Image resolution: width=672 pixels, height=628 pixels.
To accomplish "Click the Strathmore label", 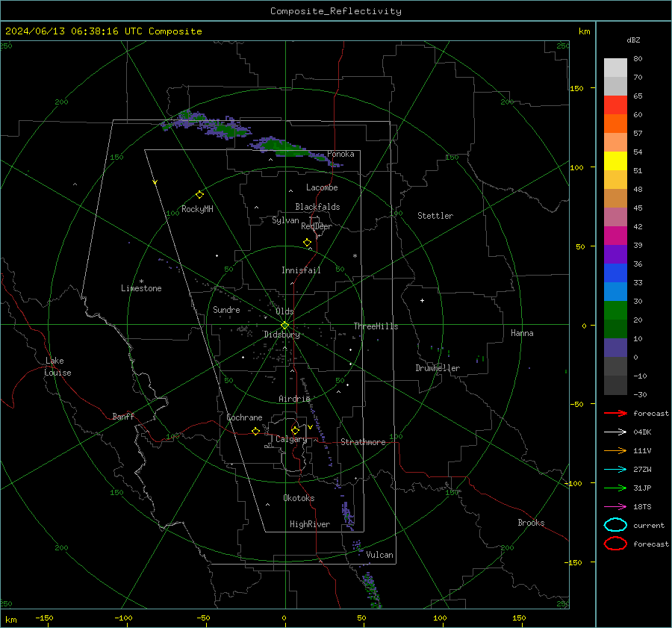I will pos(363,442).
